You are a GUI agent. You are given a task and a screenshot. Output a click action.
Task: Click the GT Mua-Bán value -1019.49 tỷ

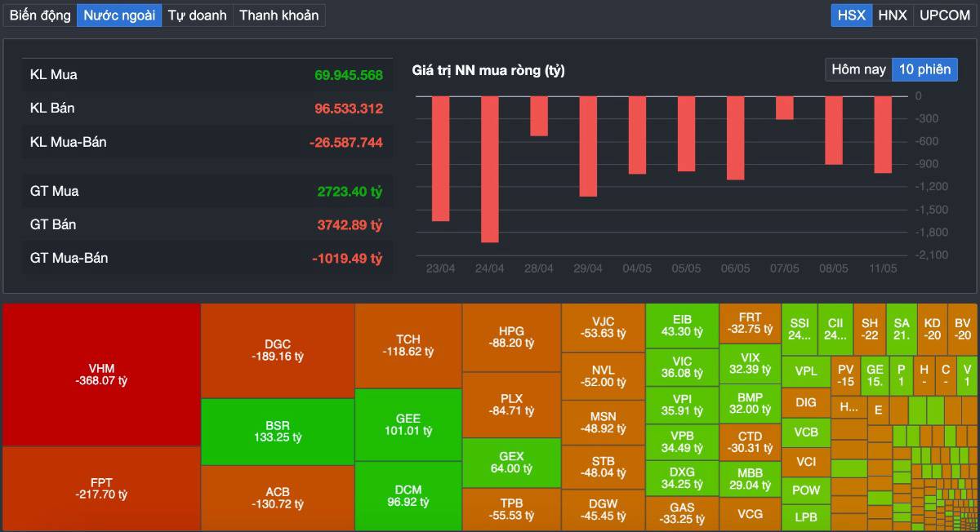(347, 259)
